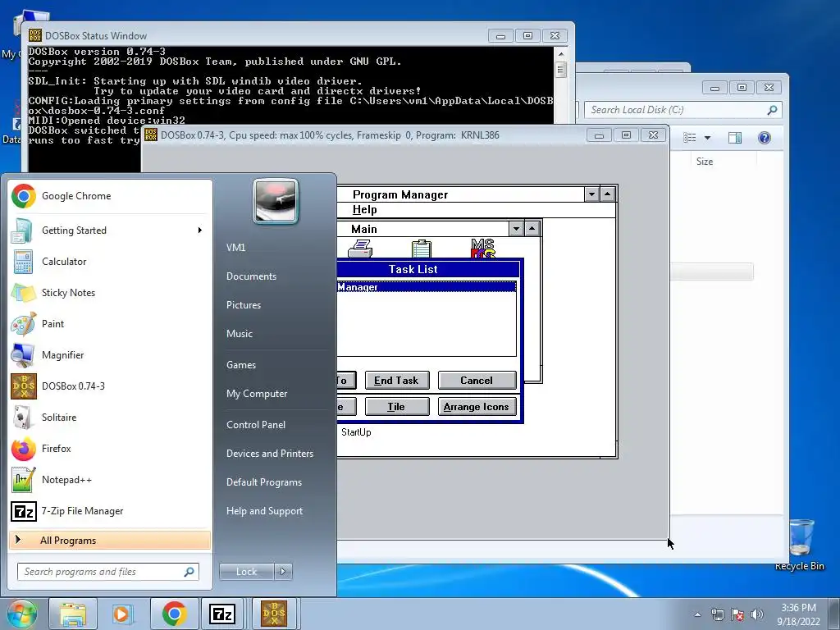Open the Help menu in Program Manager

pos(364,209)
